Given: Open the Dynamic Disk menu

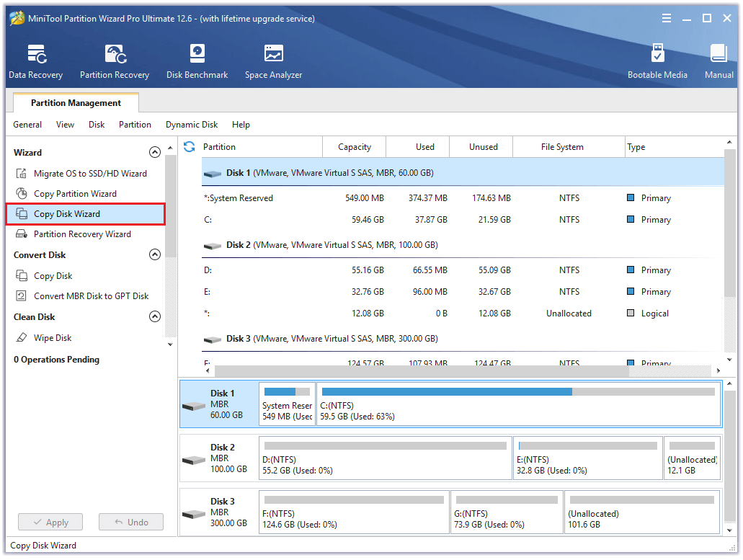Looking at the screenshot, I should point(191,125).
